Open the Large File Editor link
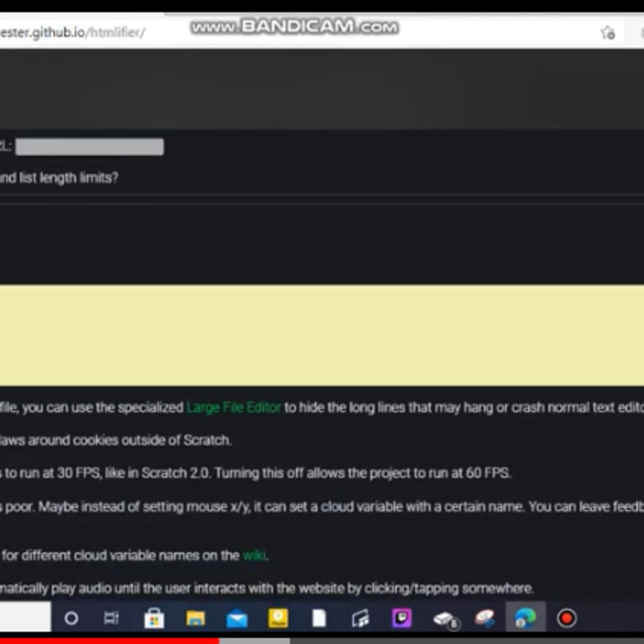644x644 pixels. tap(234, 407)
